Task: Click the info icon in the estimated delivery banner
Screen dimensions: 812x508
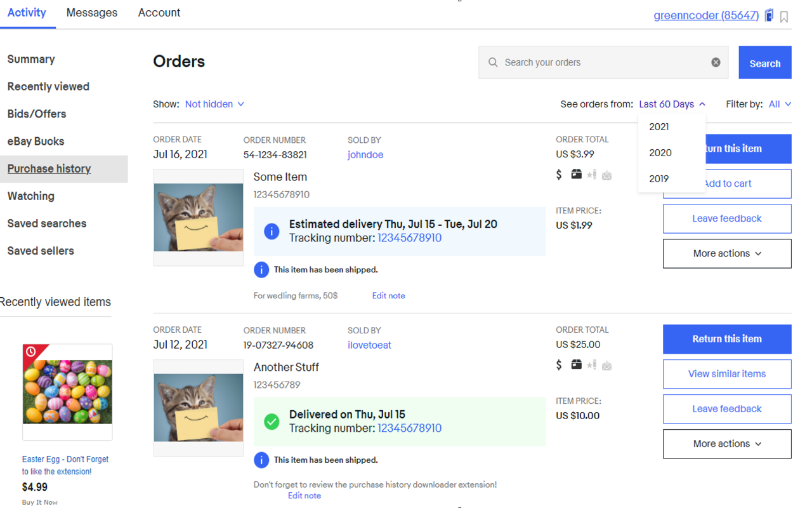Action: tap(271, 231)
